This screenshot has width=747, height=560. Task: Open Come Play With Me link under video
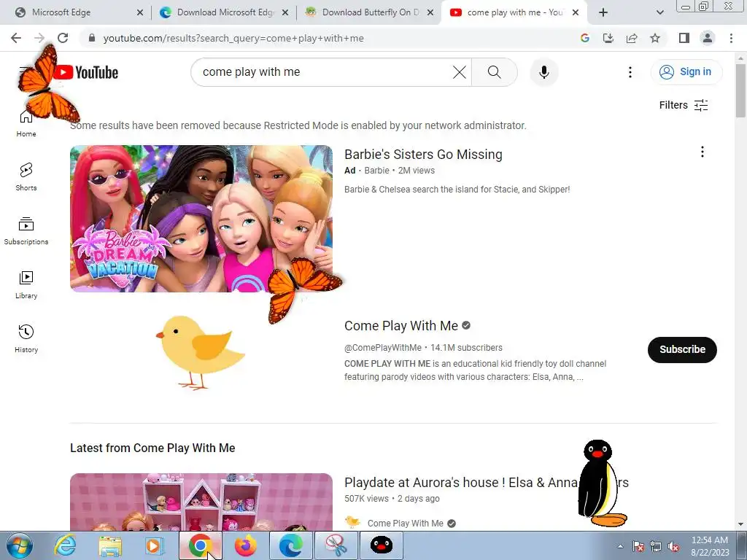(405, 523)
